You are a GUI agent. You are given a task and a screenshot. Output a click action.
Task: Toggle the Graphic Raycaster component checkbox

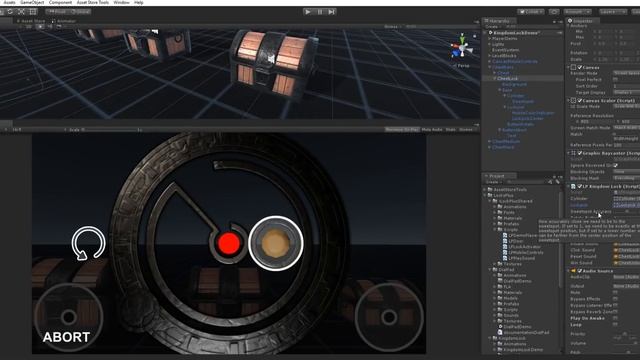click(x=580, y=153)
